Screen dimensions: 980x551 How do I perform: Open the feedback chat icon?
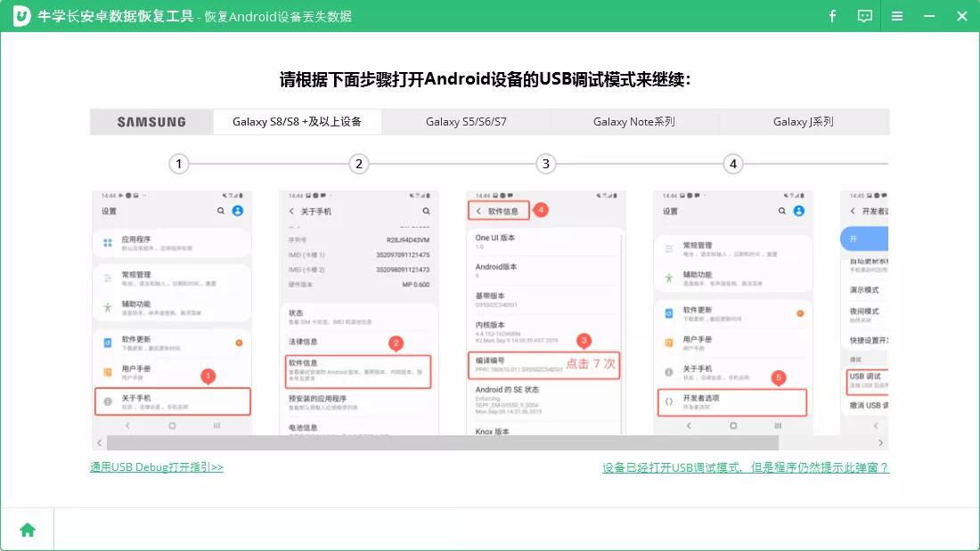tap(864, 15)
